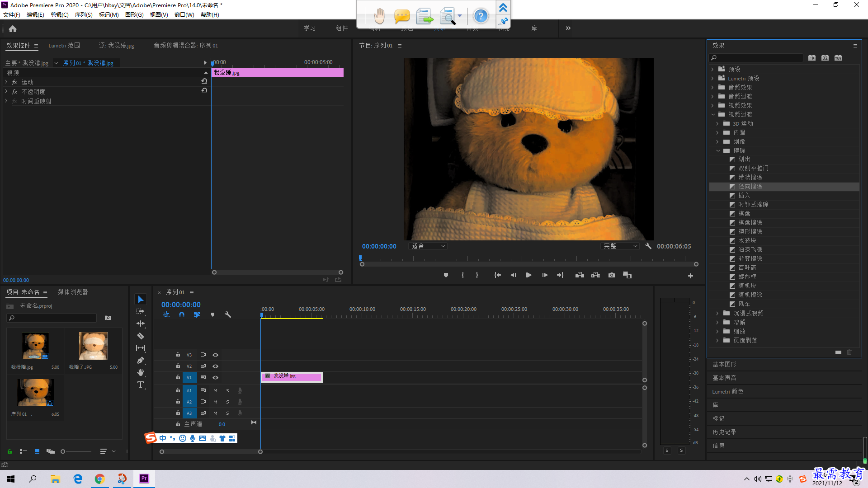Select the Selection arrow tool
Image resolution: width=868 pixels, height=488 pixels.
141,300
